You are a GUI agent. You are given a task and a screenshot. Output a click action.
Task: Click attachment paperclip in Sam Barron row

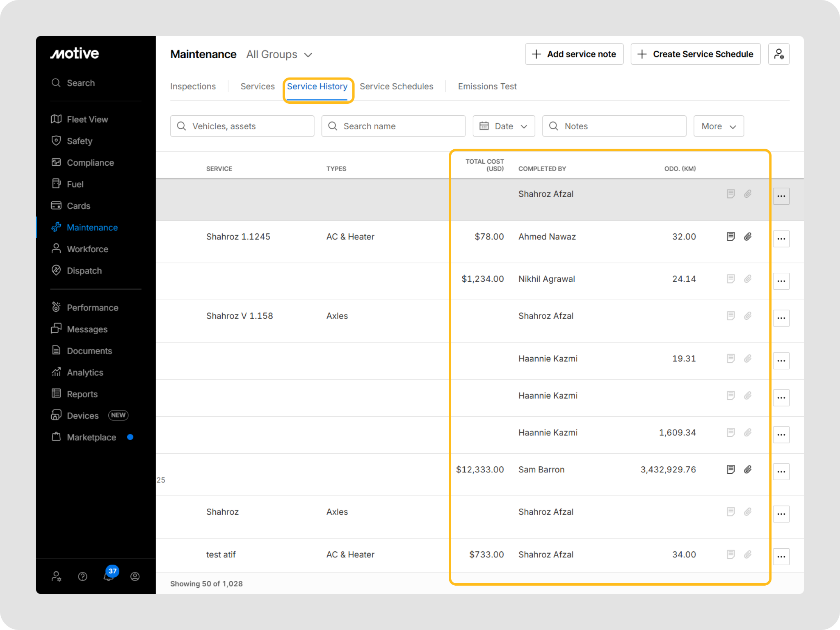click(748, 469)
